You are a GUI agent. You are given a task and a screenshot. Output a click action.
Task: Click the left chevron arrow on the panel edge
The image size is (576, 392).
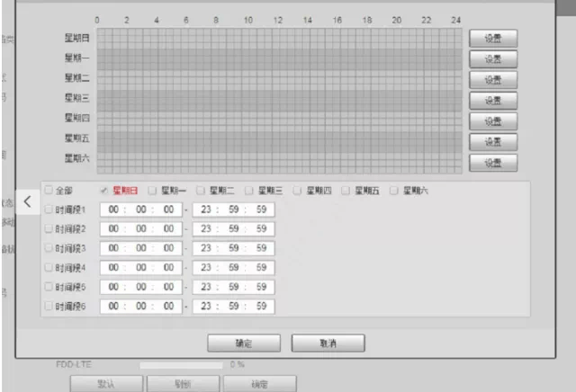point(27,201)
